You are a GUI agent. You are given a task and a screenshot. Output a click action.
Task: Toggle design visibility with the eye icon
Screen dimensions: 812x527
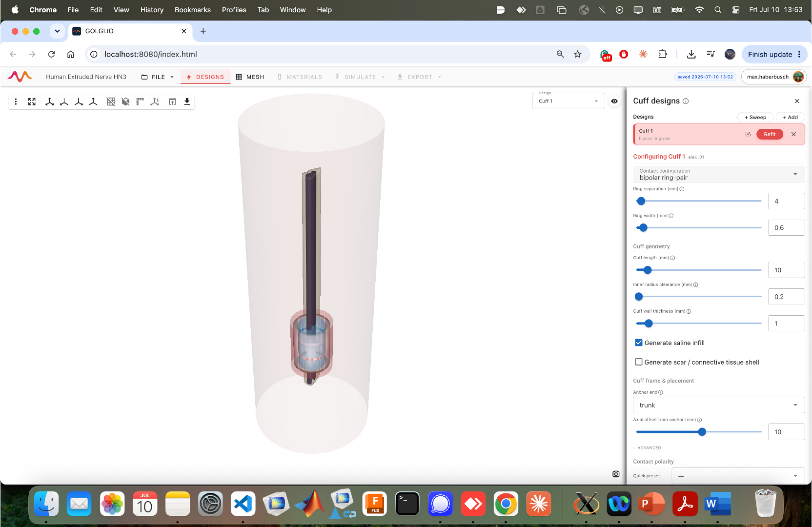[x=614, y=101]
